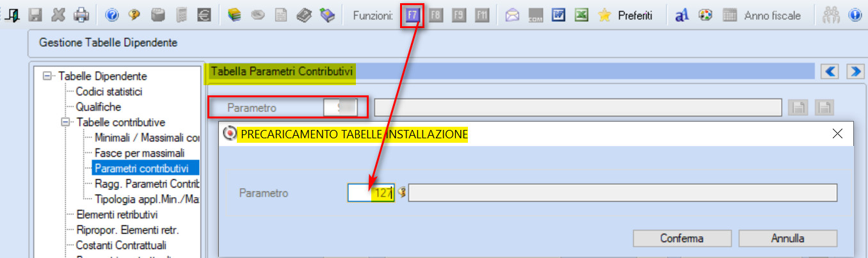Click the Save floppy disk icon
The image size is (868, 258).
pos(36,14)
